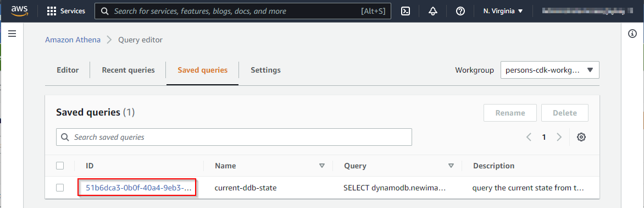Sort by Name column arrow
The width and height of the screenshot is (644, 208).
click(322, 166)
